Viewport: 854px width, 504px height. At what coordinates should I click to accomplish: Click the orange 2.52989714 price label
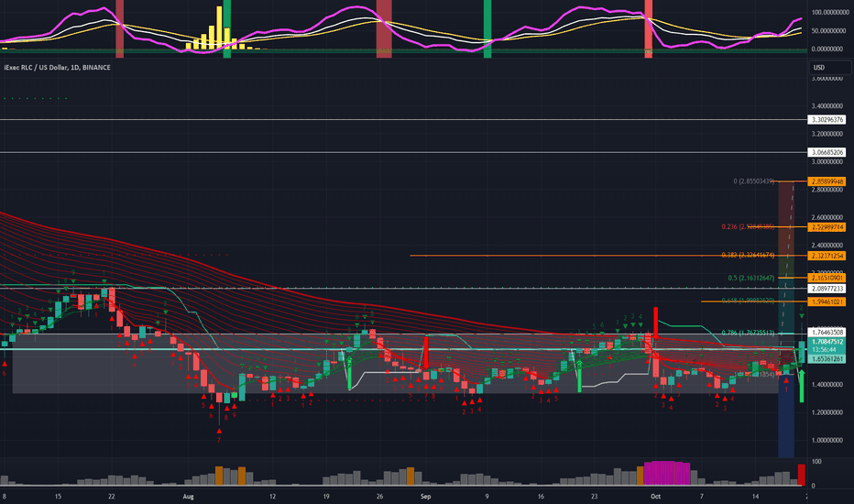[x=827, y=227]
